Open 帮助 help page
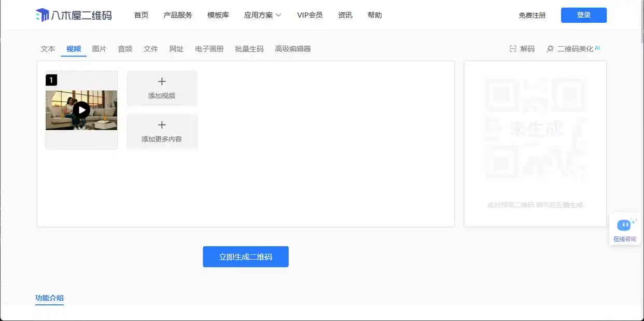The width and height of the screenshot is (644, 321). coord(374,15)
